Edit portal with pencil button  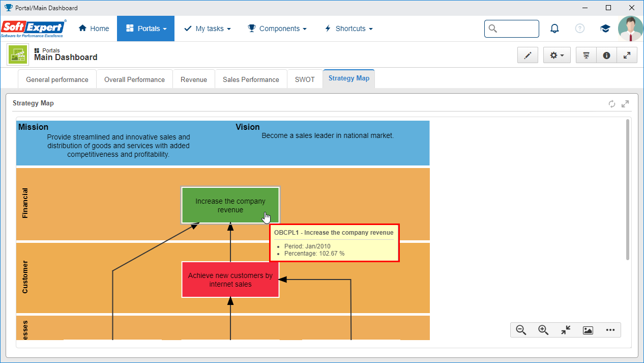coord(528,55)
